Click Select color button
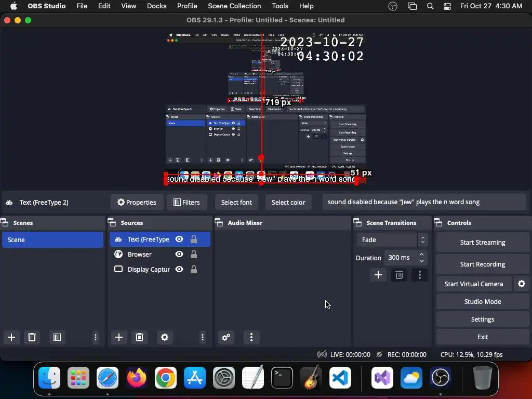532x399 pixels. point(288,202)
